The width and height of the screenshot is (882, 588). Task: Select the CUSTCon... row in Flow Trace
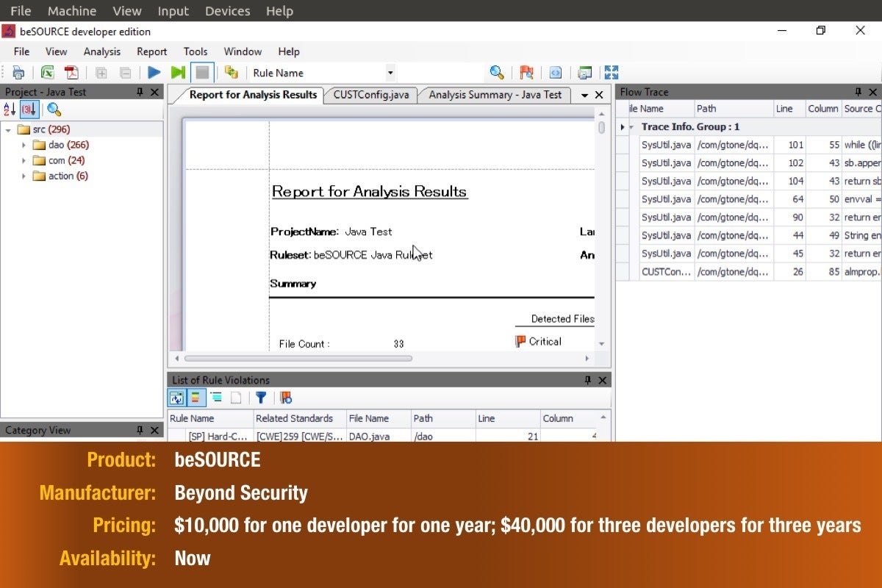[x=748, y=271]
